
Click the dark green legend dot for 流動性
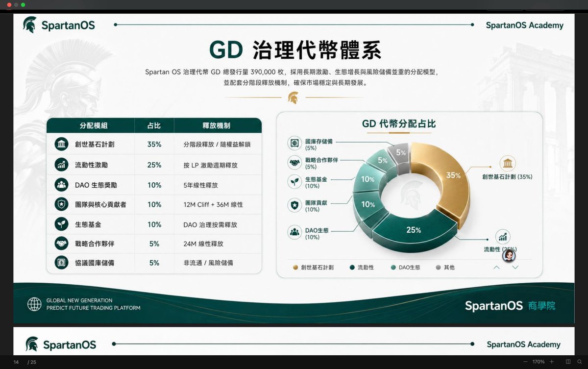coord(352,268)
